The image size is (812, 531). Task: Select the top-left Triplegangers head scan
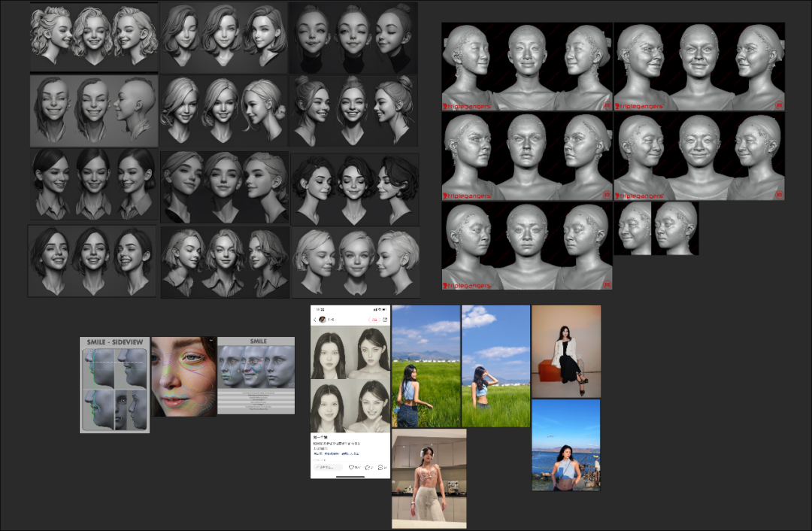[527, 66]
